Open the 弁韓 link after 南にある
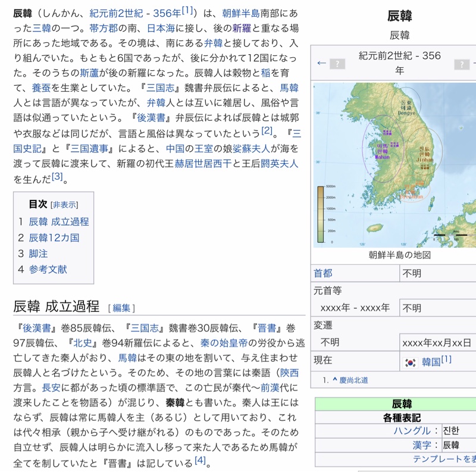Image resolution: width=476 pixels, height=472 pixels. pos(213,43)
